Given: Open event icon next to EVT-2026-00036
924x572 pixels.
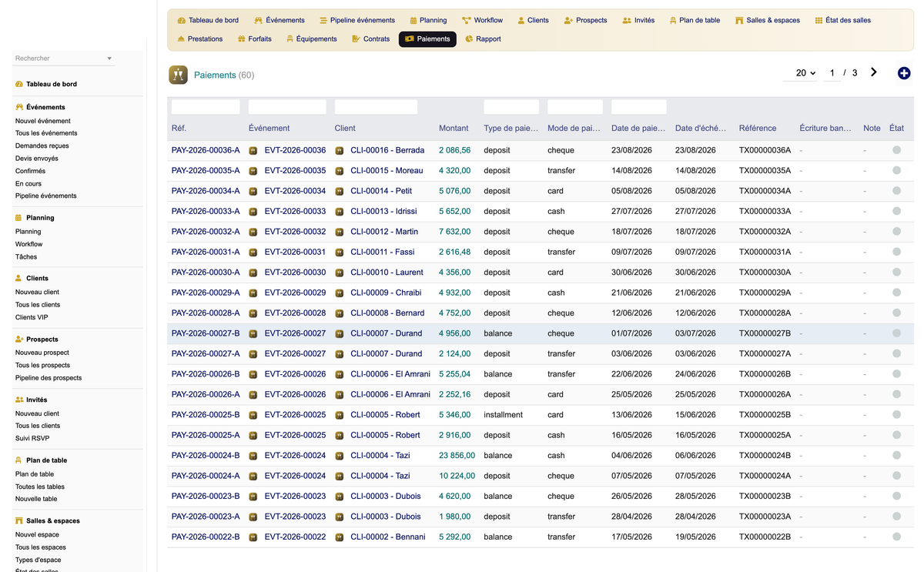Looking at the screenshot, I should click(x=253, y=150).
